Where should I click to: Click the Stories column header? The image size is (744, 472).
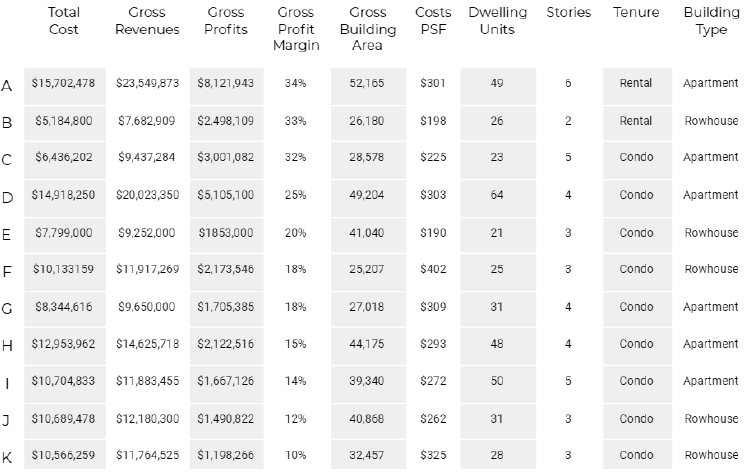(x=568, y=13)
